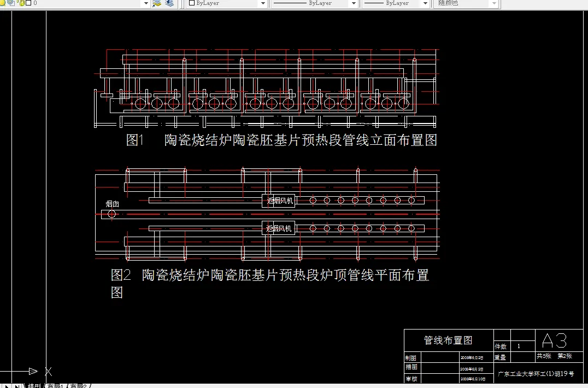The width and height of the screenshot is (588, 388).
Task: Open the ByLayer color dropdown
Action: pos(263,3)
